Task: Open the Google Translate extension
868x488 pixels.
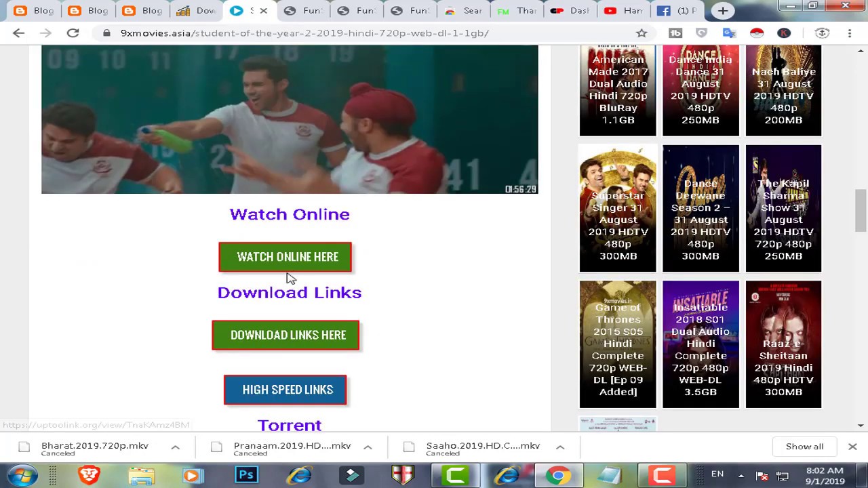Action: tap(729, 33)
